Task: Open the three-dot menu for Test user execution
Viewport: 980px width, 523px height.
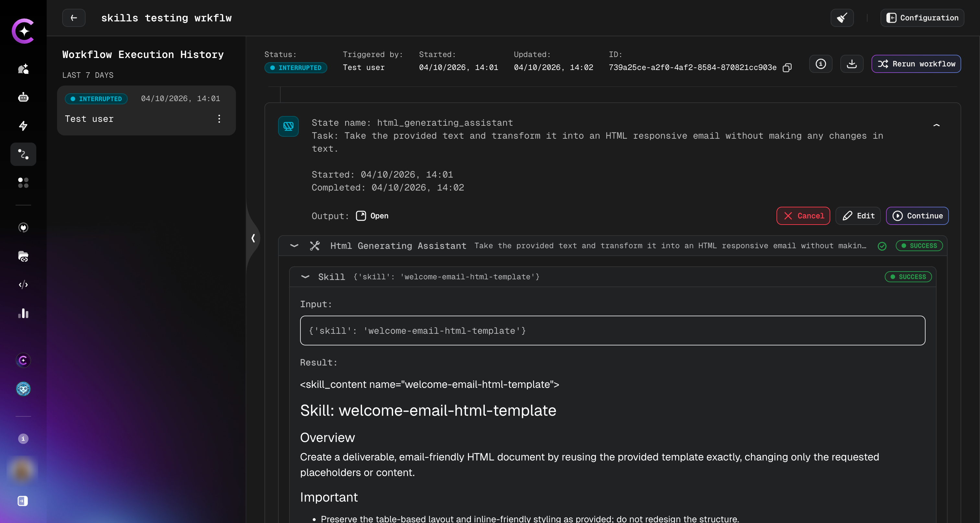Action: (x=219, y=119)
